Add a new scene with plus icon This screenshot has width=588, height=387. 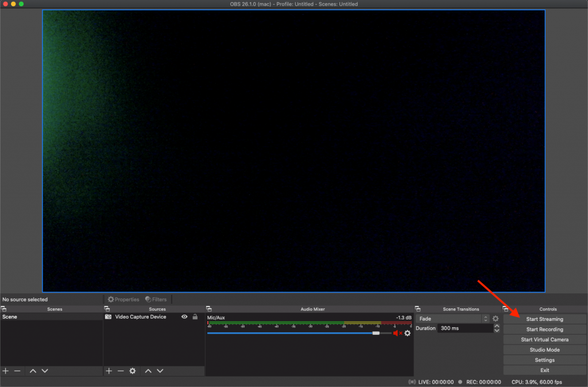[x=6, y=371]
